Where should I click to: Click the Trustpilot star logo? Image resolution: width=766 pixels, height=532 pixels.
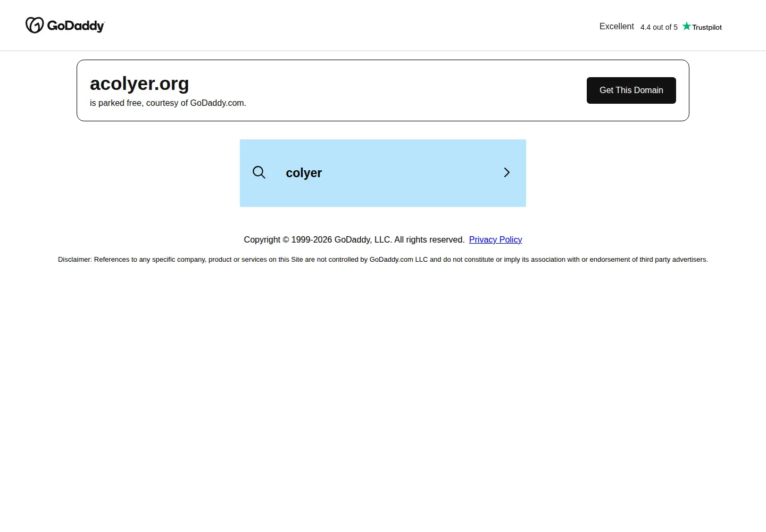click(x=702, y=27)
